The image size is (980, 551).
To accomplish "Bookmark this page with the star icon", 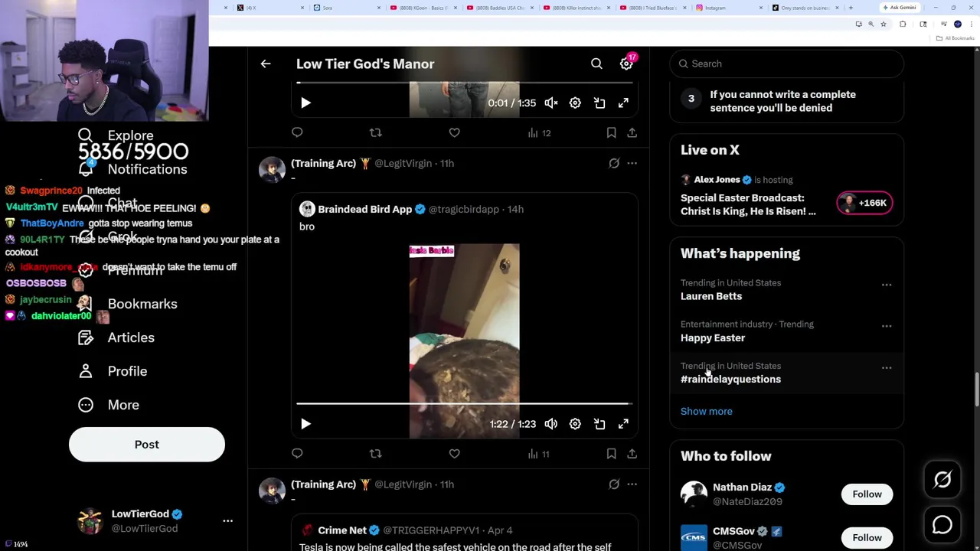I will 884,24.
